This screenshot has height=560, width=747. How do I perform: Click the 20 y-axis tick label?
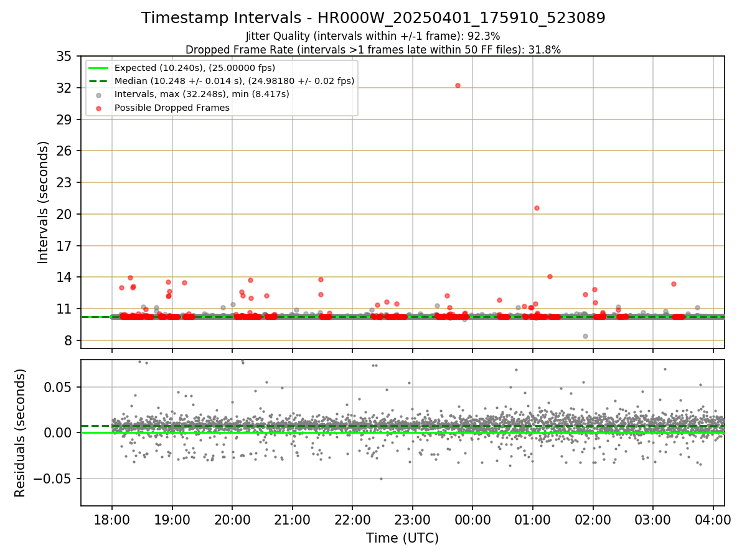(64, 214)
